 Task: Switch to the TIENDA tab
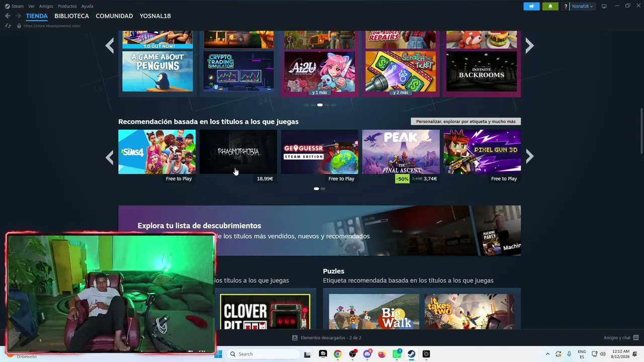click(x=37, y=16)
